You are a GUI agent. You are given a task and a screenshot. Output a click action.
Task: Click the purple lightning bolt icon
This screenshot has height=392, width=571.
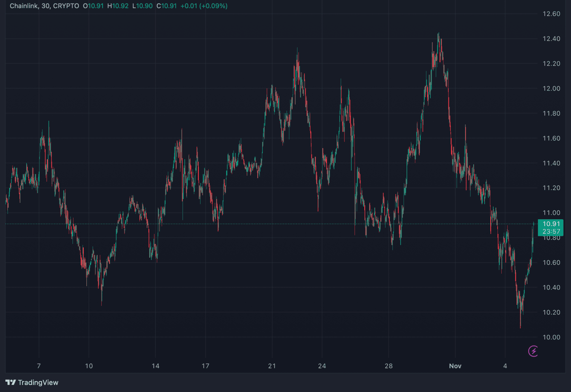click(533, 351)
